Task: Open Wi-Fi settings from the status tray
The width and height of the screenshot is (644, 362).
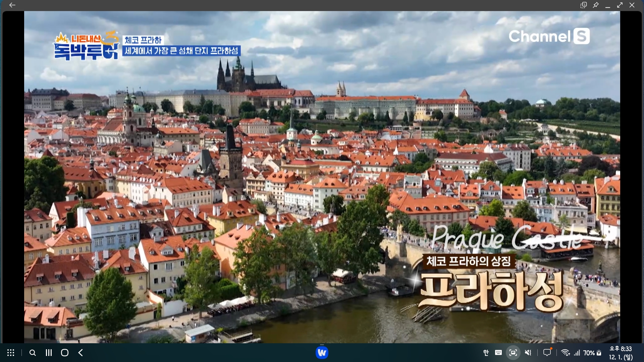Action: (566, 353)
